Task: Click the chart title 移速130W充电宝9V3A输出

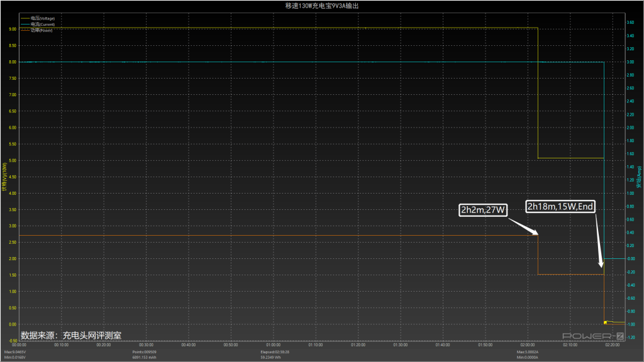Action: click(322, 6)
